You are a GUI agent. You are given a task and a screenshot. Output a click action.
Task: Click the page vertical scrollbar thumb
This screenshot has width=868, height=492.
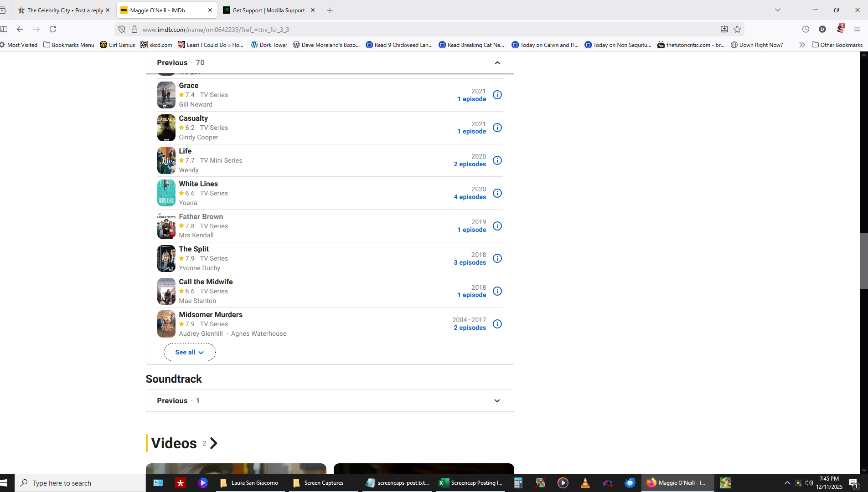pyautogui.click(x=864, y=261)
